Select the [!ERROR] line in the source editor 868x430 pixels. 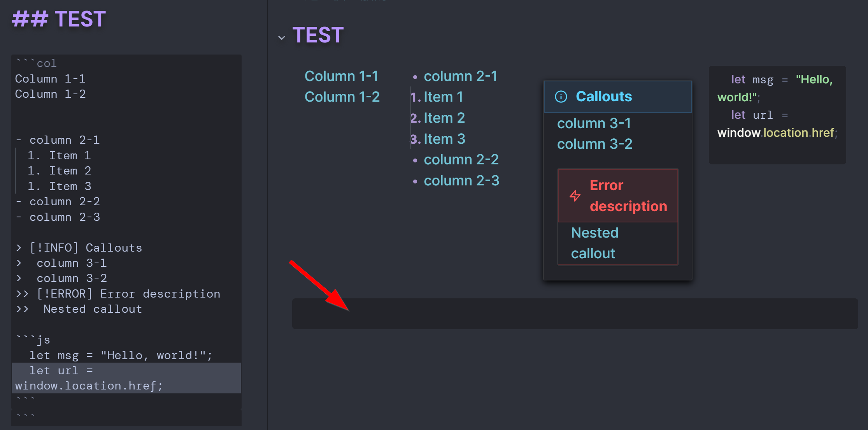(118, 293)
